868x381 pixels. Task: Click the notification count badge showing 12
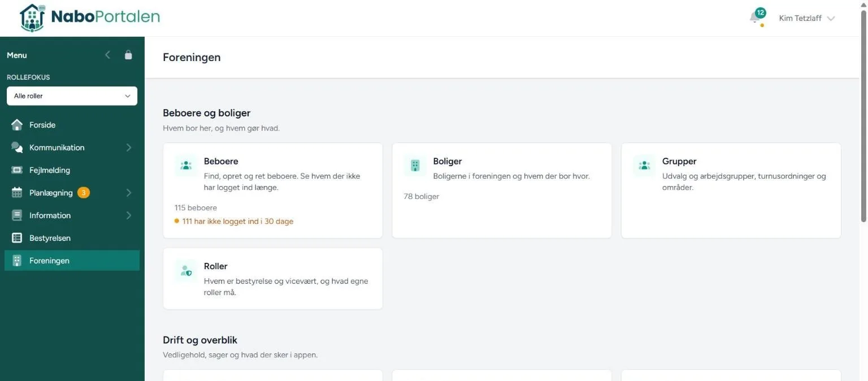(761, 12)
